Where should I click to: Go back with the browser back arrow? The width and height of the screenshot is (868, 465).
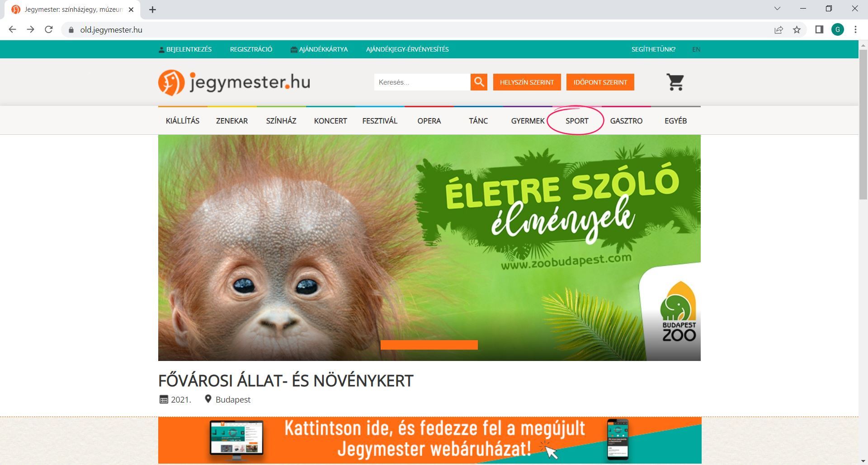click(x=12, y=30)
